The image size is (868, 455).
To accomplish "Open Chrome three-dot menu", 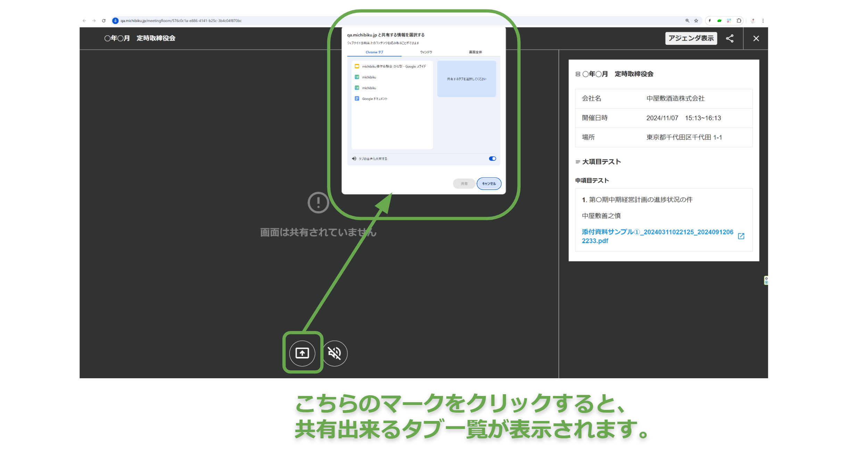I will [x=763, y=21].
